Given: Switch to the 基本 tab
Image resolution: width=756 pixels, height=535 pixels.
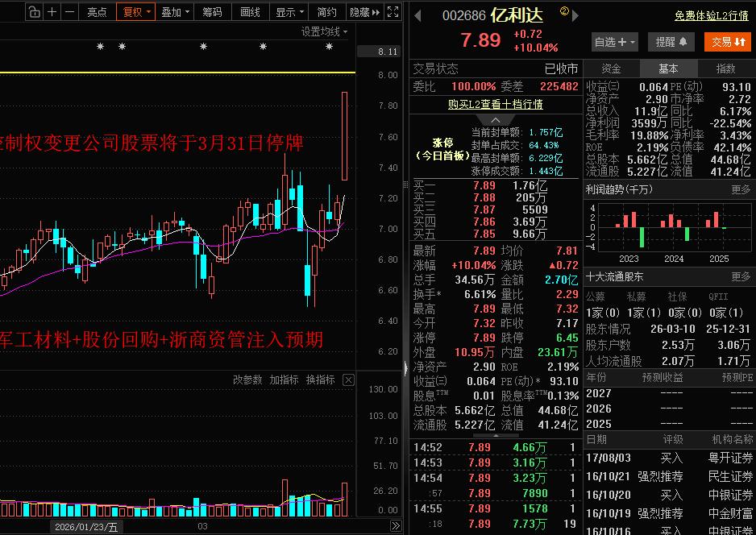Looking at the screenshot, I should 668,69.
